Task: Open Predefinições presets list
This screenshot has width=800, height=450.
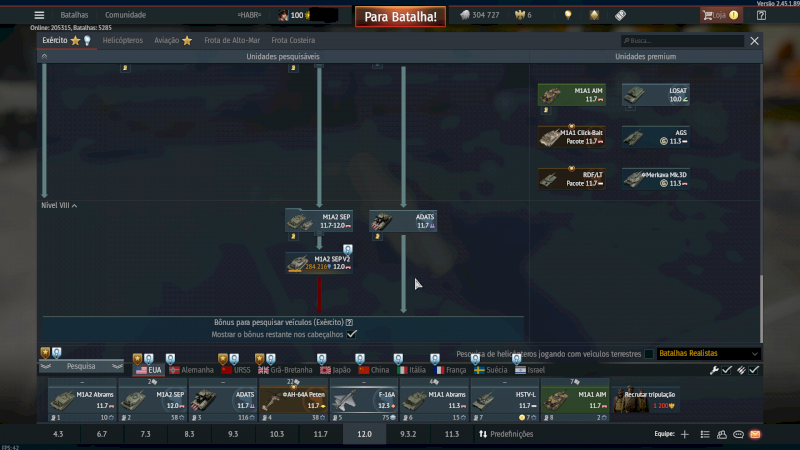Action: (x=506, y=434)
